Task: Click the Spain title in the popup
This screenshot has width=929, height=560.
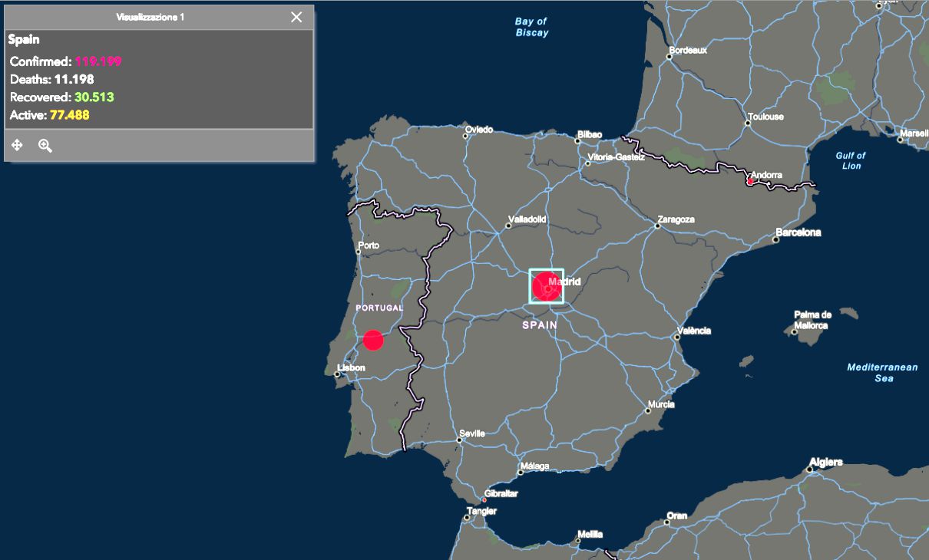Action: (24, 39)
